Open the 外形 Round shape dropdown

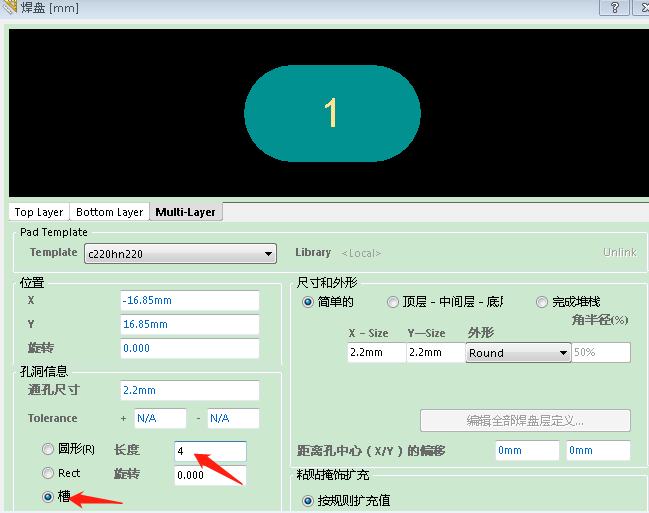click(x=518, y=353)
